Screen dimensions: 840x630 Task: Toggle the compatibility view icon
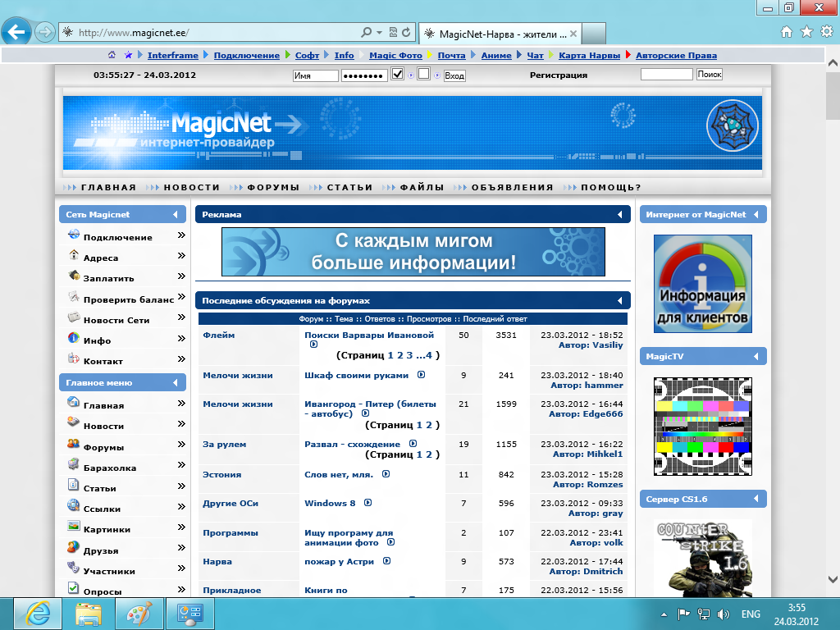[393, 32]
